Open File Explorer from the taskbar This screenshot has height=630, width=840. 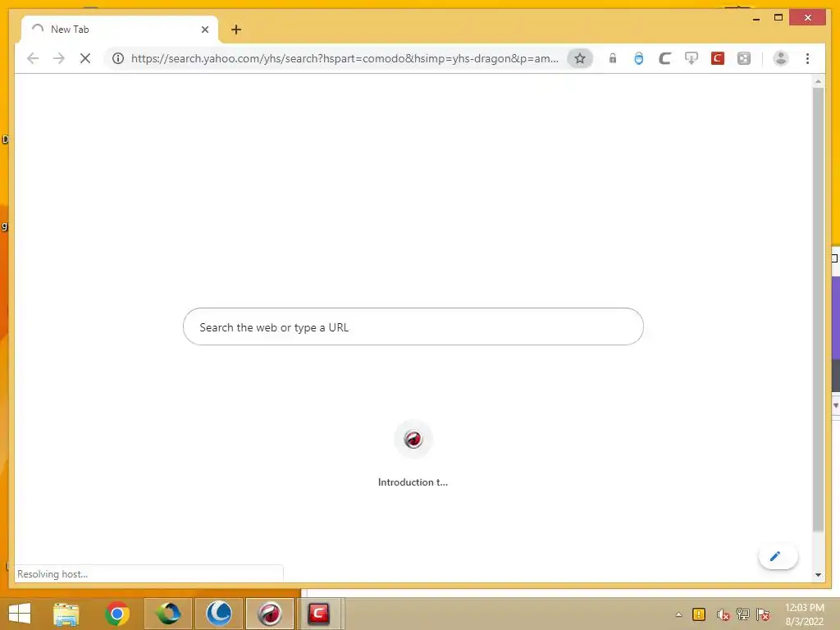pyautogui.click(x=66, y=614)
